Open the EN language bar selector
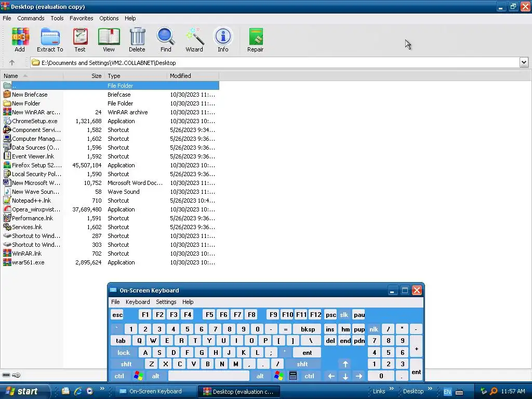The image size is (532, 399). (x=447, y=392)
